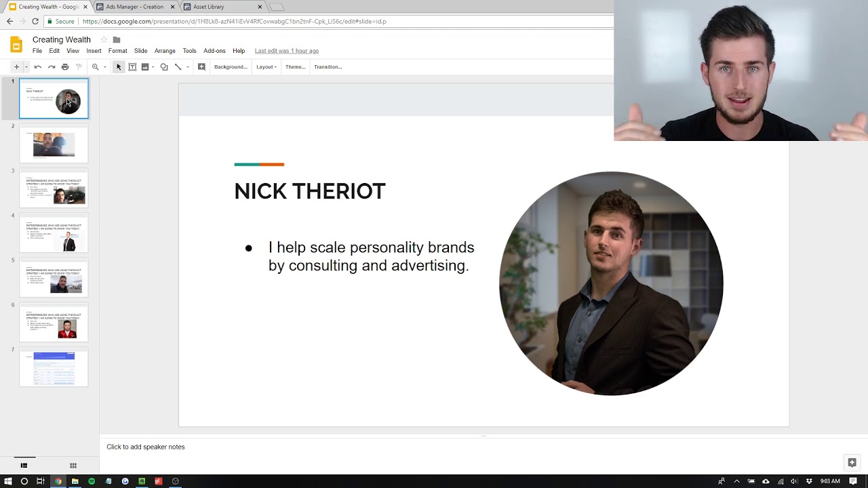Image resolution: width=868 pixels, height=488 pixels.
Task: Open the Slide menu
Action: point(140,51)
